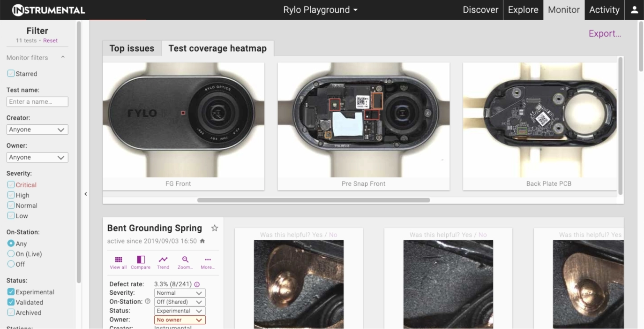Click the red test marker on FG Front
The height and width of the screenshot is (329, 644).
pos(183,113)
